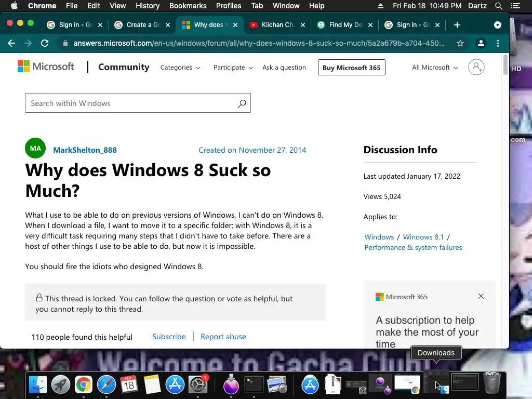
Task: Open the tab search dropdown arrow
Action: click(x=497, y=25)
